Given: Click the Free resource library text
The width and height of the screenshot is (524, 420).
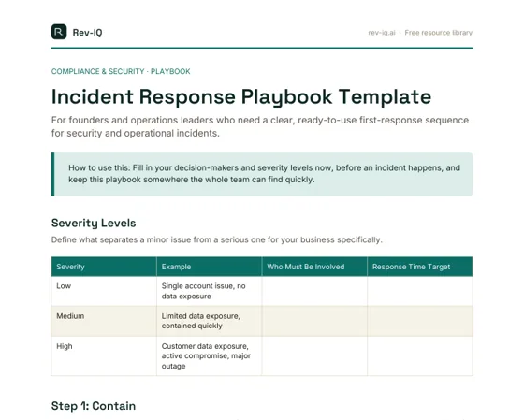Looking at the screenshot, I should point(439,33).
